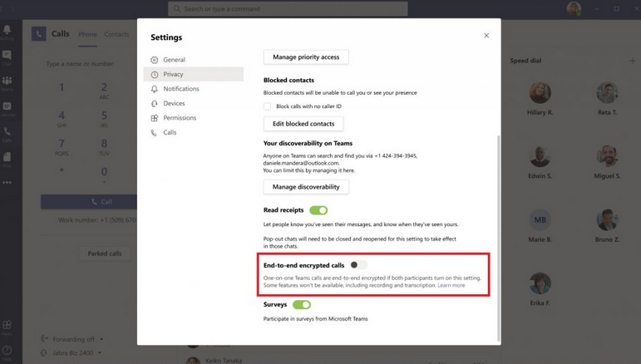Click Edit blocked contacts button
641x364 pixels.
pyautogui.click(x=303, y=124)
